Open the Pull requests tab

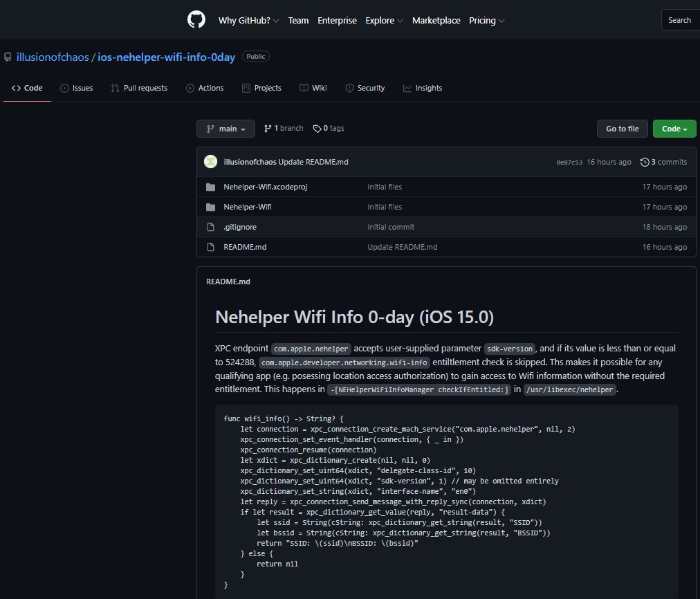click(139, 88)
